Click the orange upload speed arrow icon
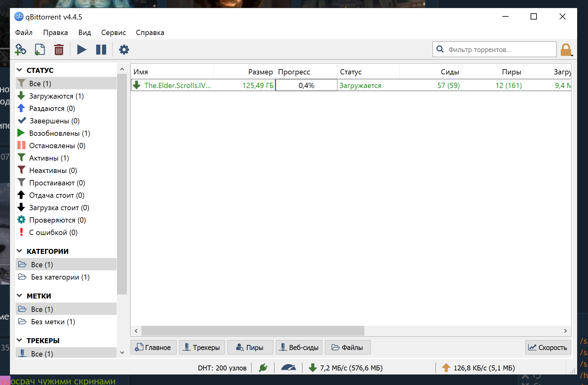 (x=446, y=368)
